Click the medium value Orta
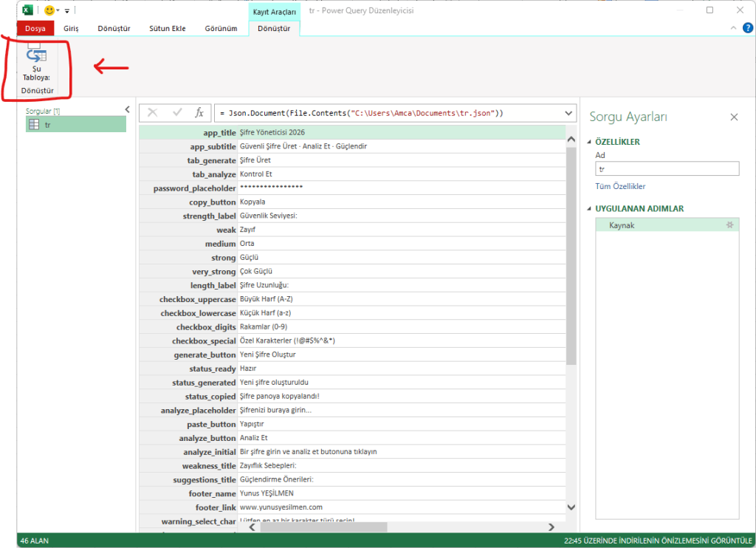 pos(247,244)
